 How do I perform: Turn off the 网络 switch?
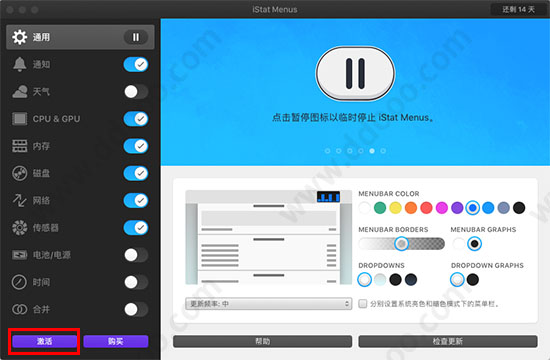[x=136, y=200]
